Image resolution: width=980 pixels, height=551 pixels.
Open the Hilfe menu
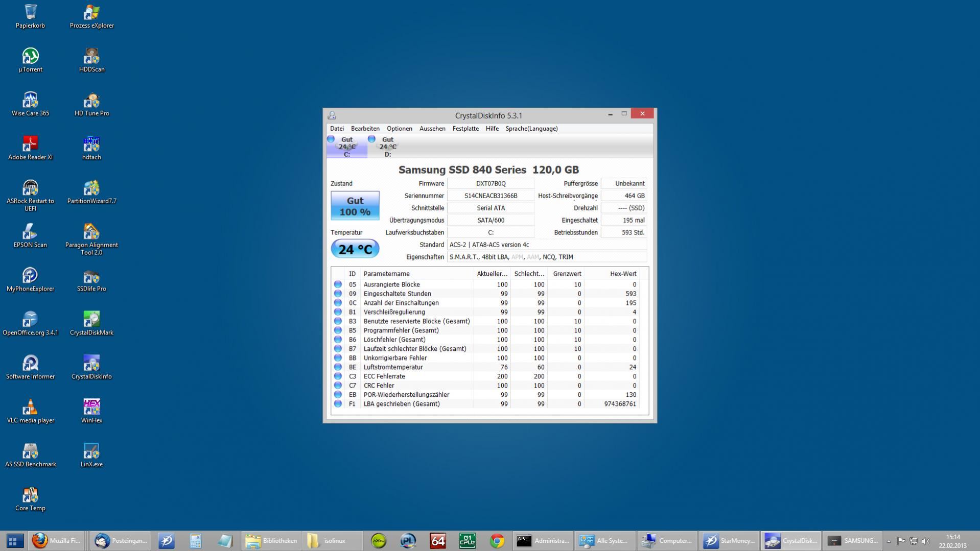(492, 129)
